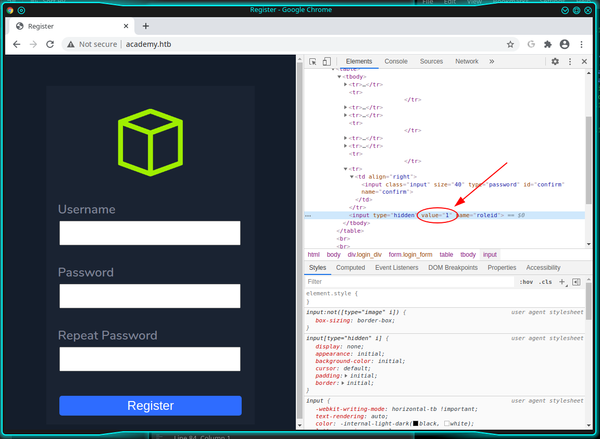Toggle the computed styles sidebar pane

click(x=576, y=283)
